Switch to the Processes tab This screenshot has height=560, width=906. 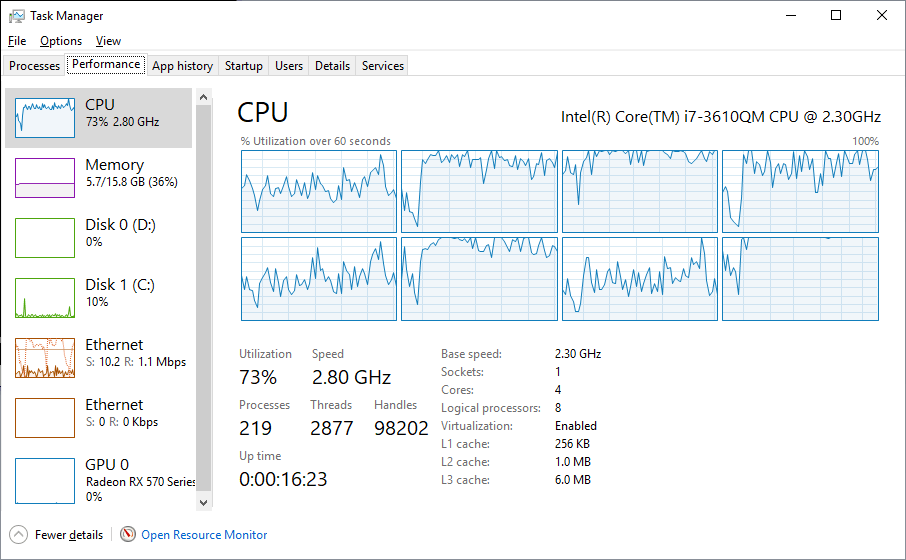(35, 66)
